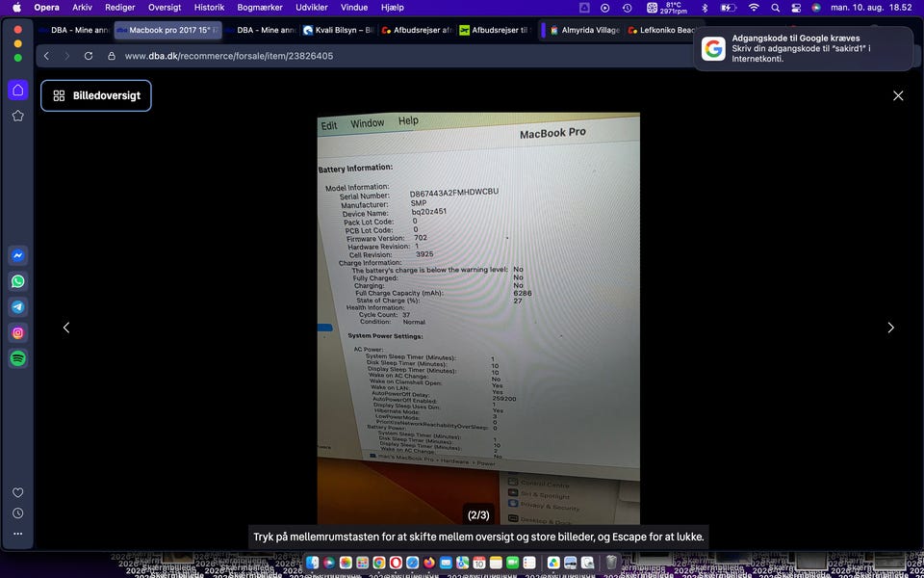The height and width of the screenshot is (578, 924).
Task: Open the Oversigt menu
Action: pyautogui.click(x=165, y=8)
